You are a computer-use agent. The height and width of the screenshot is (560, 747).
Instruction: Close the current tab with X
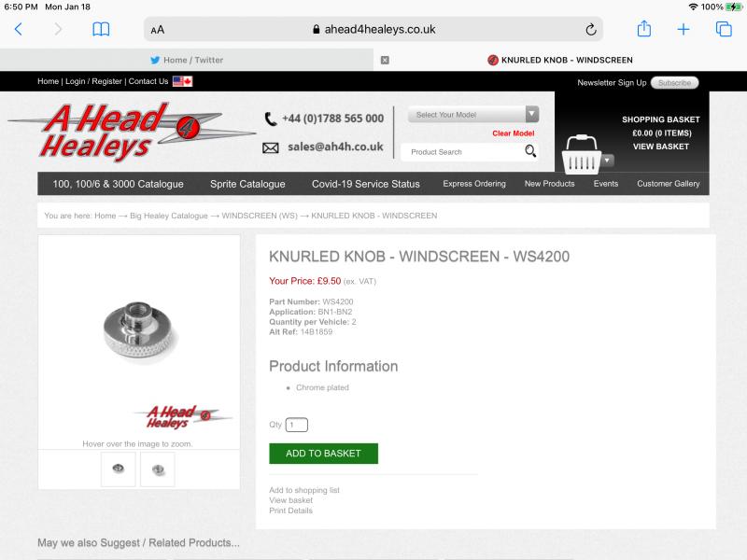[x=385, y=60]
